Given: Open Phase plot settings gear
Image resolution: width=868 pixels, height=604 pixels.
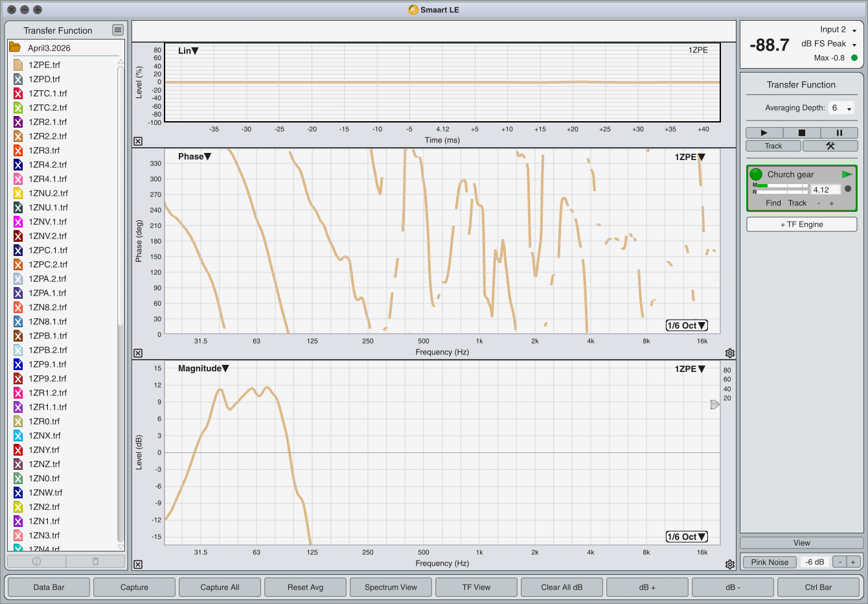Looking at the screenshot, I should coord(730,353).
